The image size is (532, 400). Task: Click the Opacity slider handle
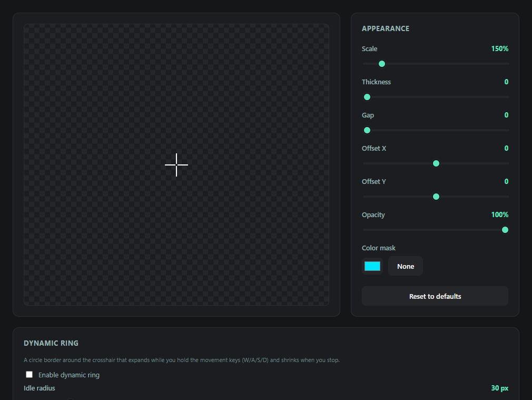pos(505,230)
